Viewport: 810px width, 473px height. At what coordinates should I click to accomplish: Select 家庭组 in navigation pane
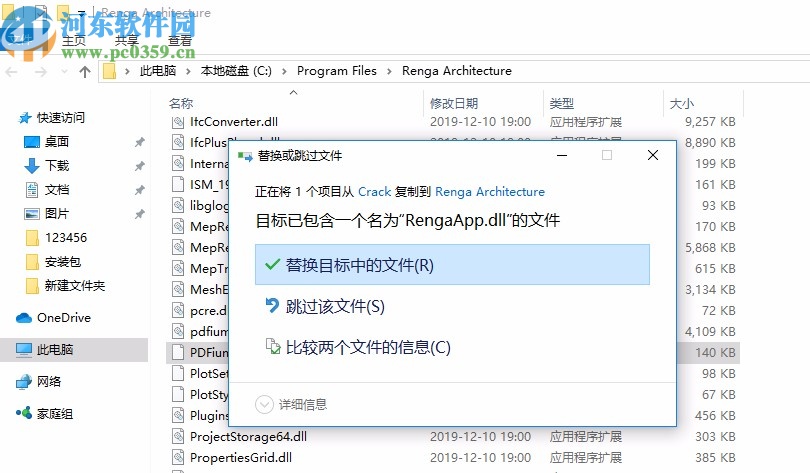tap(55, 414)
